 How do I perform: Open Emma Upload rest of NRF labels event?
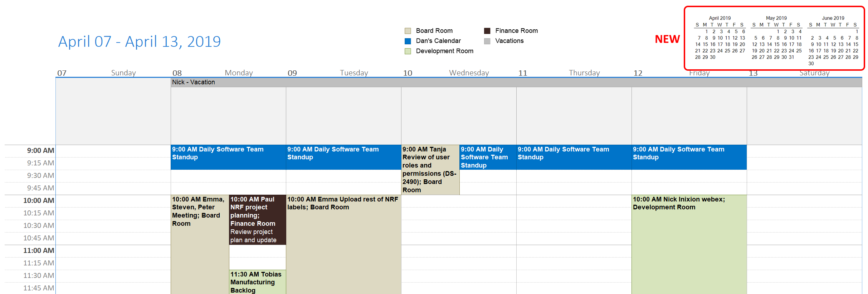pos(343,244)
